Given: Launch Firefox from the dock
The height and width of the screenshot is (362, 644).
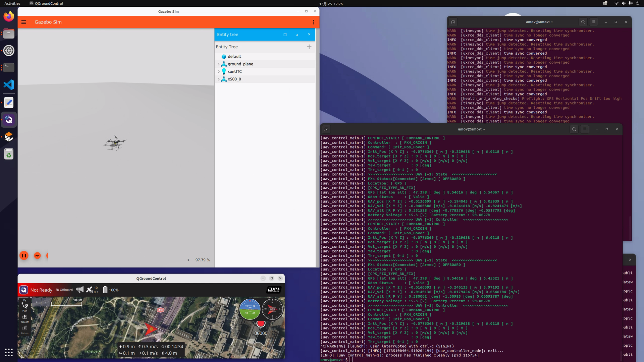Looking at the screenshot, I should pyautogui.click(x=9, y=16).
